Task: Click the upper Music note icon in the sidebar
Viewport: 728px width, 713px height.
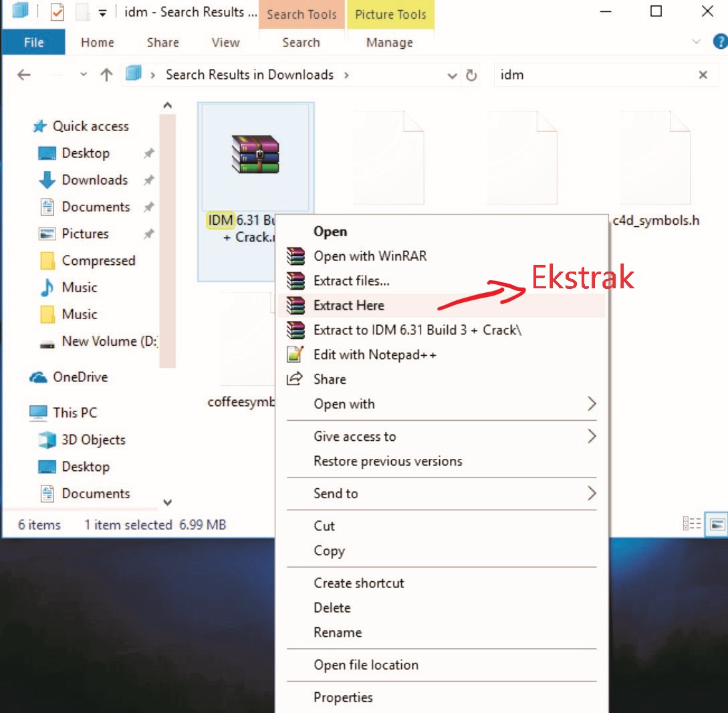Action: click(x=47, y=288)
